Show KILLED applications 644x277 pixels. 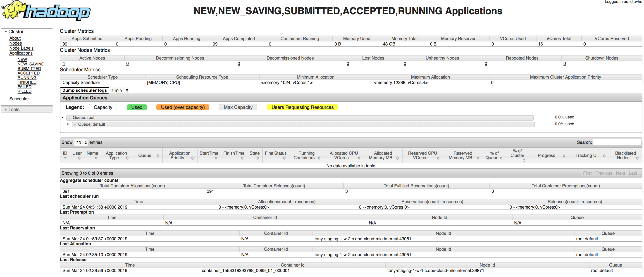click(24, 91)
